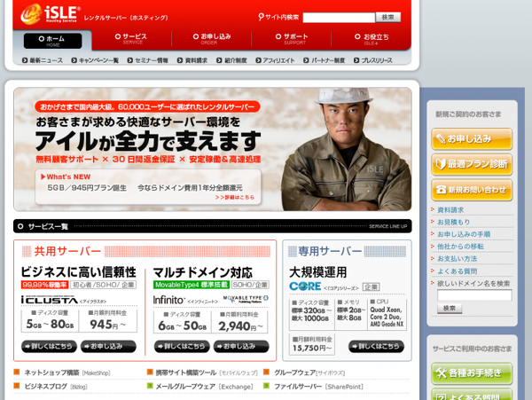This screenshot has width=532, height=400.
Task: Open メールグループウェア Exchange link
Action: click(204, 387)
